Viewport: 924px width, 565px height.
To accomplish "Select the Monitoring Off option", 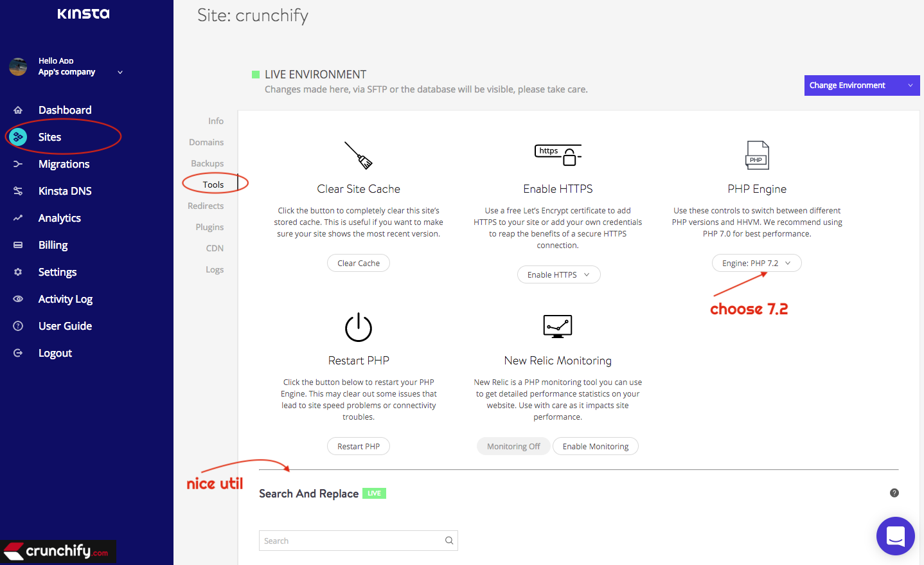I will [513, 446].
